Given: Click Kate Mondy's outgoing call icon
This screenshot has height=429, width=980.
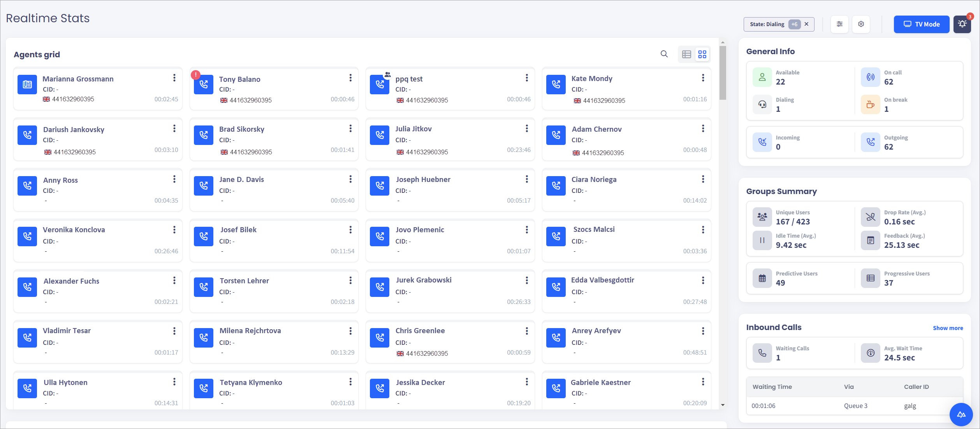Looking at the screenshot, I should click(556, 85).
